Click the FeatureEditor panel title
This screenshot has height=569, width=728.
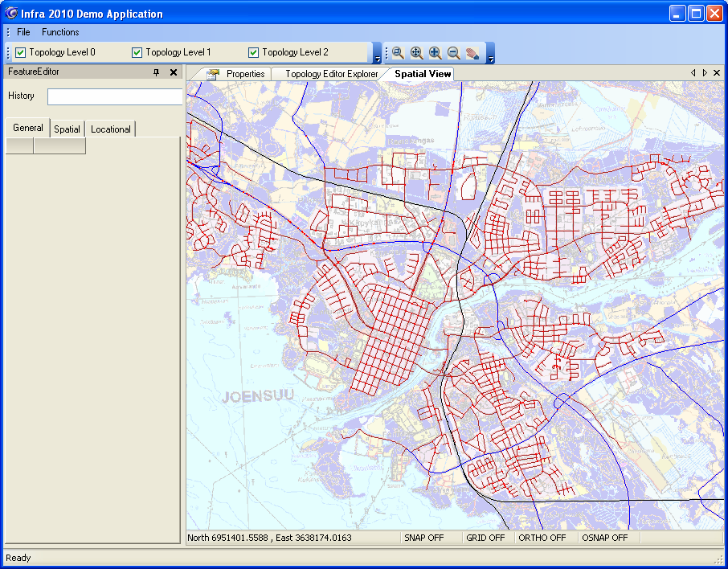coord(34,72)
